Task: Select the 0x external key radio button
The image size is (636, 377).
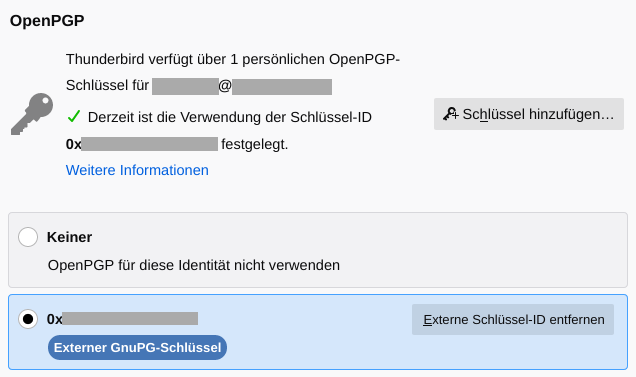Action: 28,319
